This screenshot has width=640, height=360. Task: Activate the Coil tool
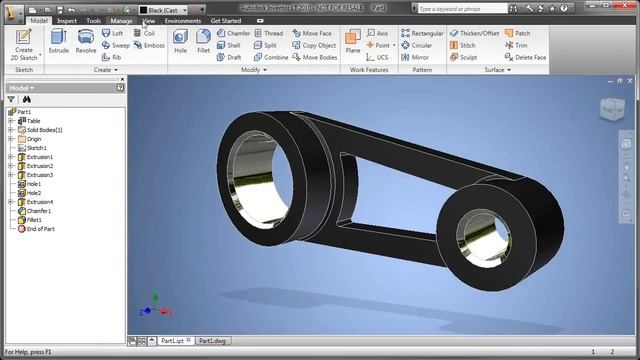144,33
